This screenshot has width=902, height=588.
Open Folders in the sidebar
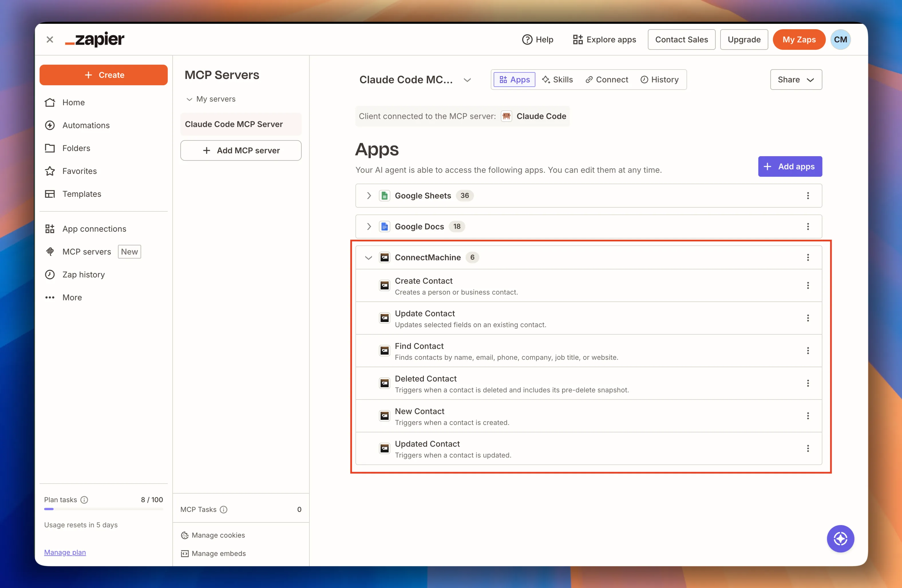click(x=76, y=148)
